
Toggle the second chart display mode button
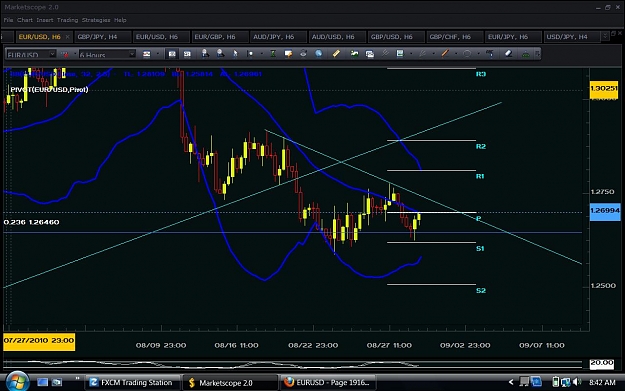(x=187, y=54)
